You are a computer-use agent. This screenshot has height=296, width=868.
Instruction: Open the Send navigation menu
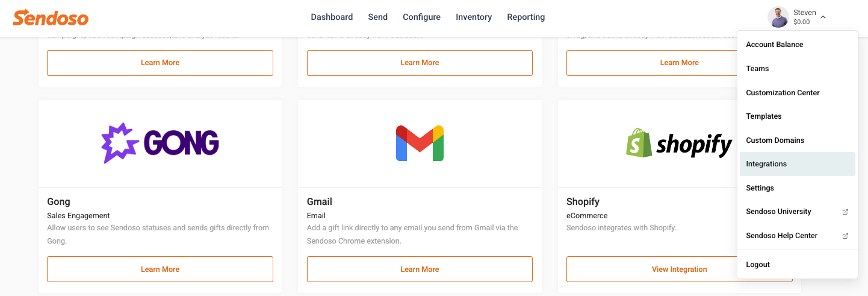tap(378, 17)
